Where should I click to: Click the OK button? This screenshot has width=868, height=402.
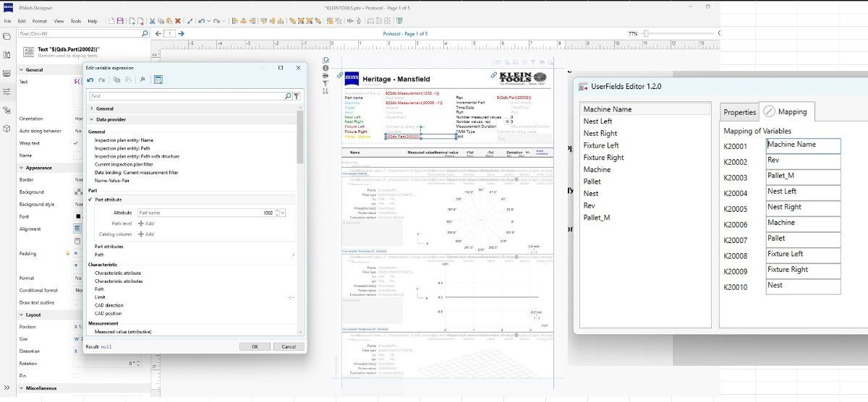[255, 346]
